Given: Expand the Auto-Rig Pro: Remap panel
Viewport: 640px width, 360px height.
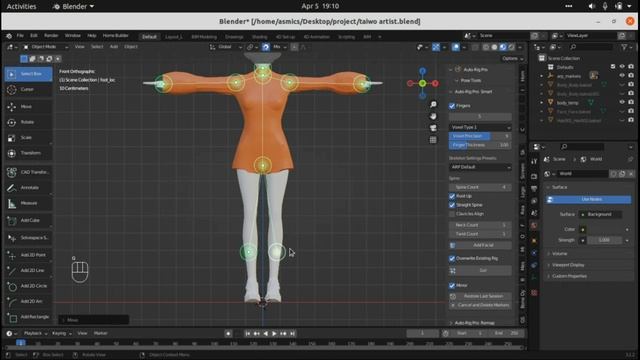Looking at the screenshot, I should (474, 323).
